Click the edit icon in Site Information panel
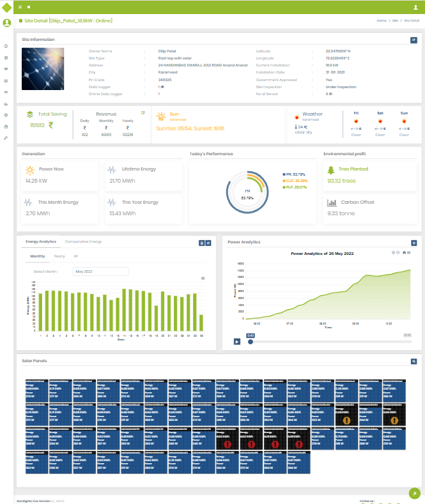This screenshot has width=425, height=504. pyautogui.click(x=413, y=40)
